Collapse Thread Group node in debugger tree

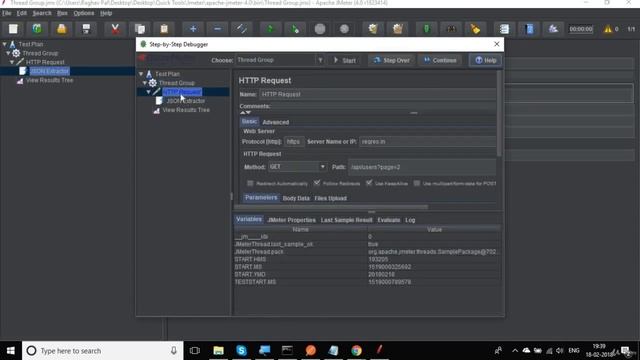144,83
